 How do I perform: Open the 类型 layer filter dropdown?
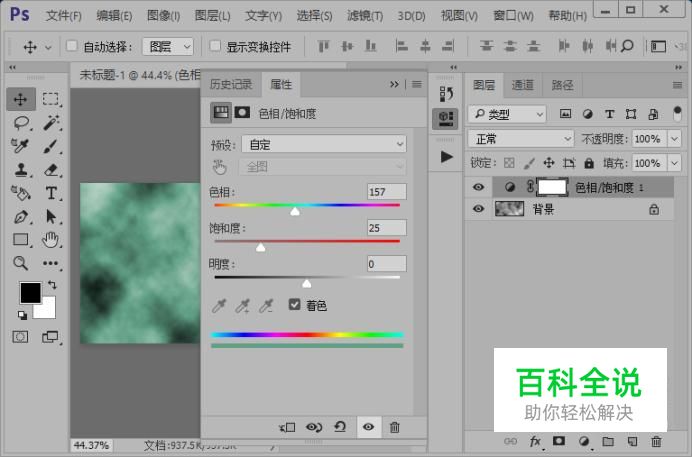[x=507, y=114]
